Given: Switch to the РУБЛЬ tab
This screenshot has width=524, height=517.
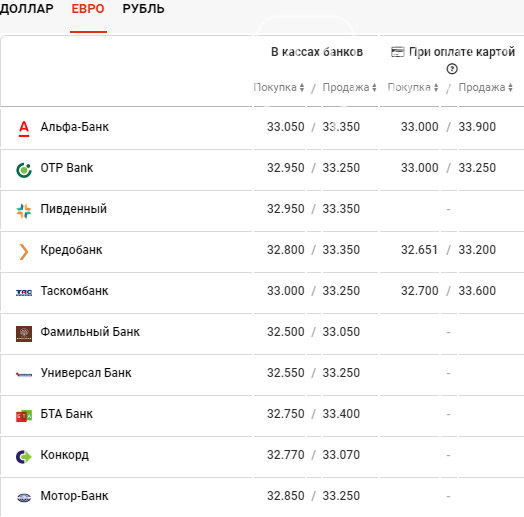Looking at the screenshot, I should (x=143, y=9).
